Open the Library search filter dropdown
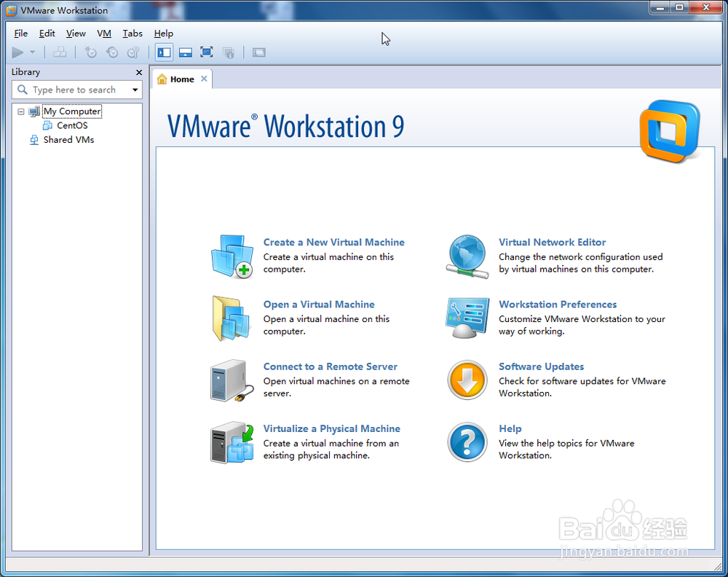This screenshot has height=577, width=728. [135, 90]
